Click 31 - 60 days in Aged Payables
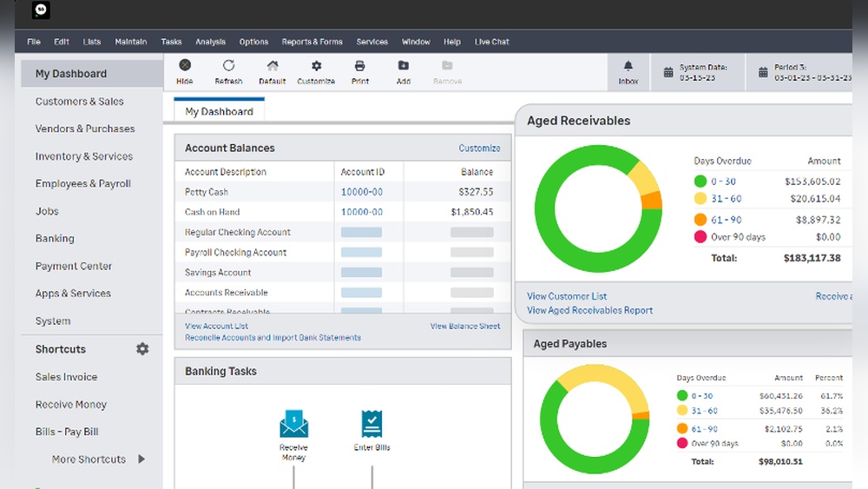Screen dimensions: 868x489 pos(705,410)
